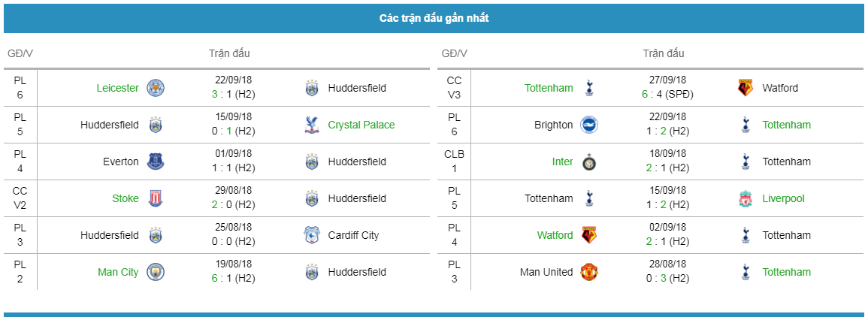Click the Man City club crest
Image resolution: width=868 pixels, height=317 pixels.
click(x=156, y=272)
